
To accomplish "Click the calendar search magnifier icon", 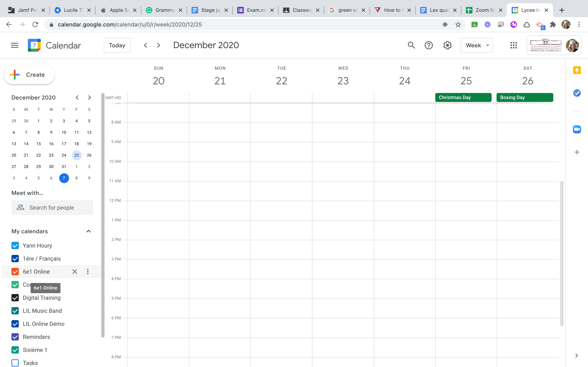I will pyautogui.click(x=411, y=45).
